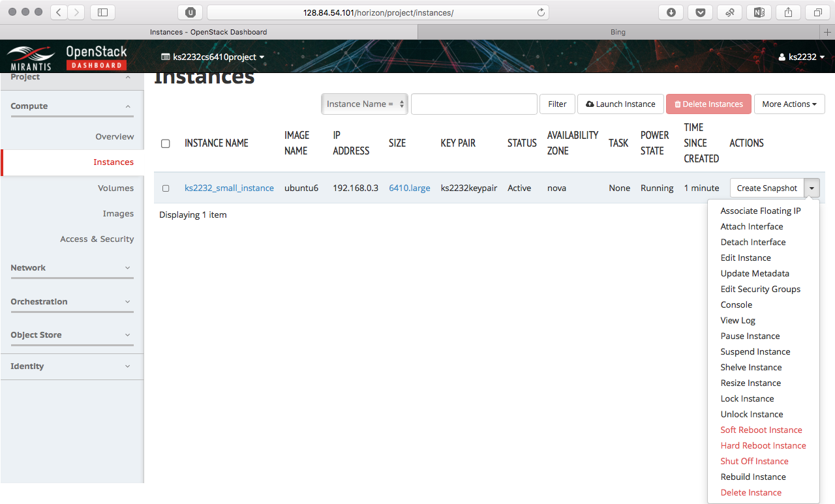835x504 pixels.
Task: Click the Pocket save icon in toolbar
Action: tap(700, 12)
